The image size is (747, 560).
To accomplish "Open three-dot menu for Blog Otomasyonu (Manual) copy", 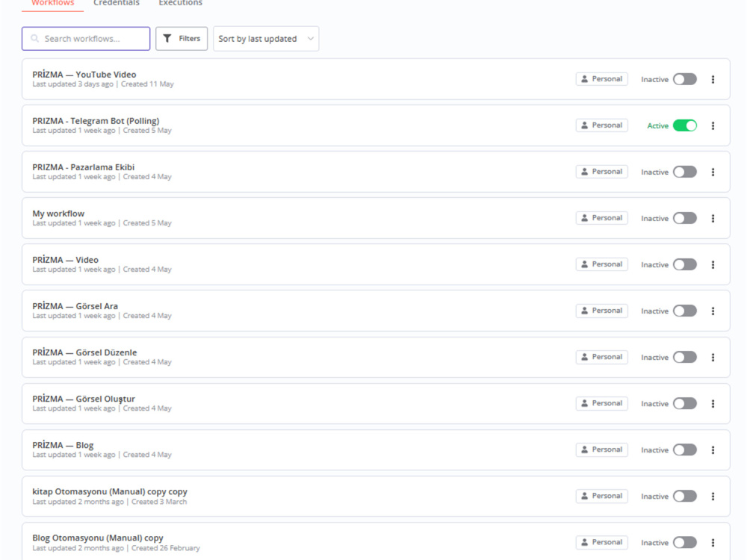I will [713, 542].
